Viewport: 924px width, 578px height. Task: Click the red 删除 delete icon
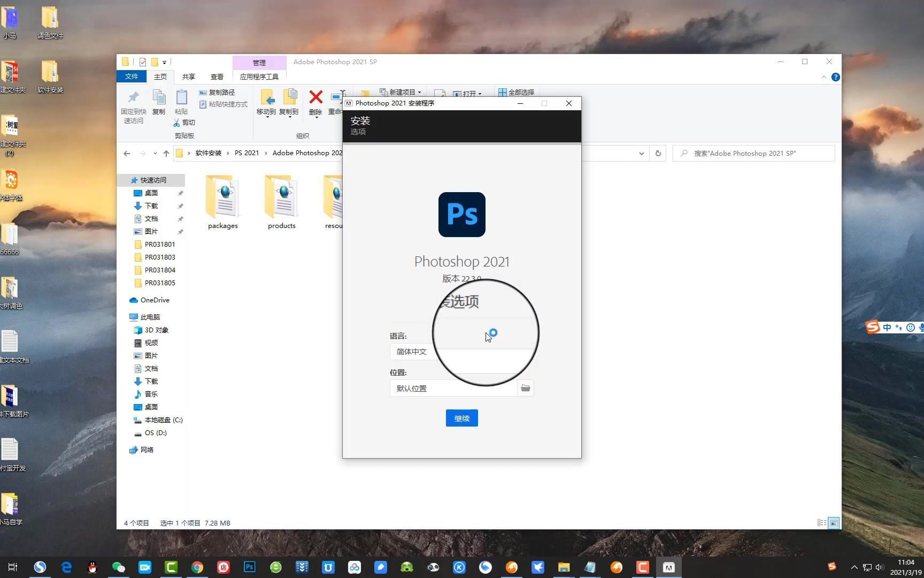pos(316,97)
